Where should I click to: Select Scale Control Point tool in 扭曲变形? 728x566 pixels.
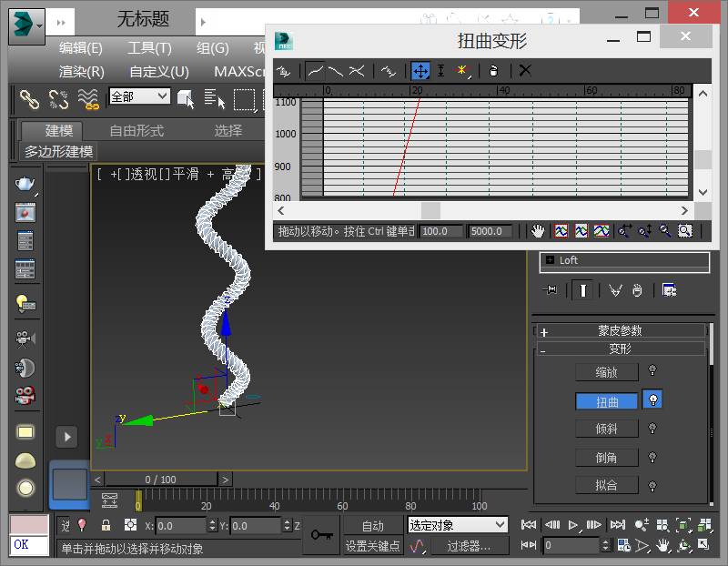[x=440, y=71]
